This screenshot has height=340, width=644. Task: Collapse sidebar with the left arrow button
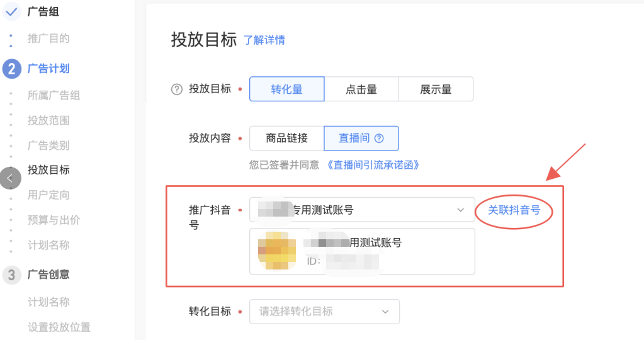[9, 178]
